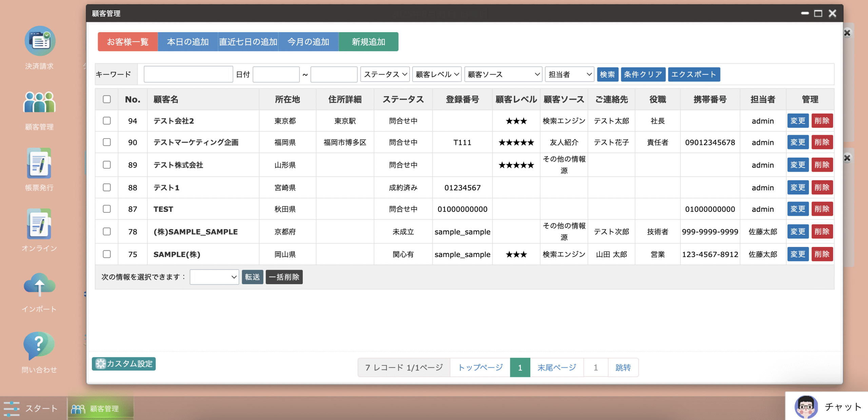Open the 決済請求 desktop icon
This screenshot has height=420, width=868.
point(40,41)
